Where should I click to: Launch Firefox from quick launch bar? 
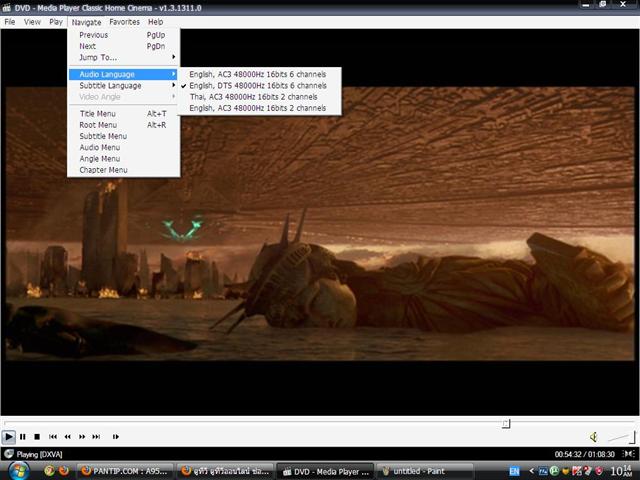click(x=64, y=471)
